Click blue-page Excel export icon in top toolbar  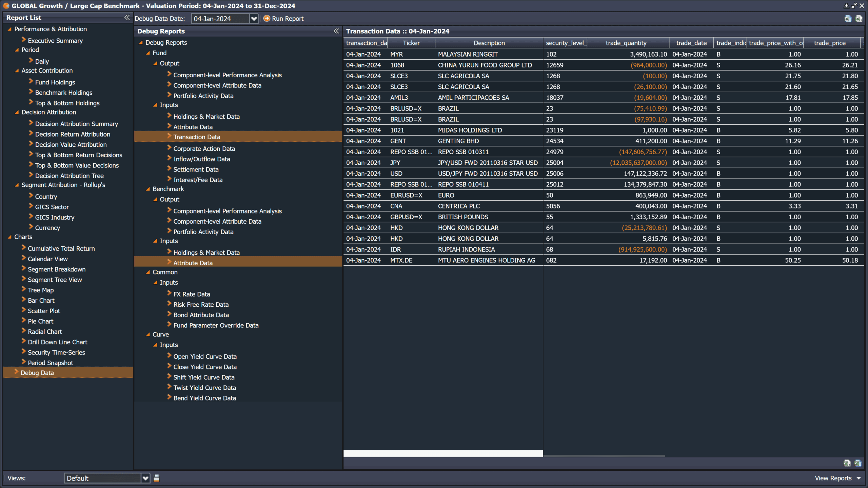coord(847,19)
